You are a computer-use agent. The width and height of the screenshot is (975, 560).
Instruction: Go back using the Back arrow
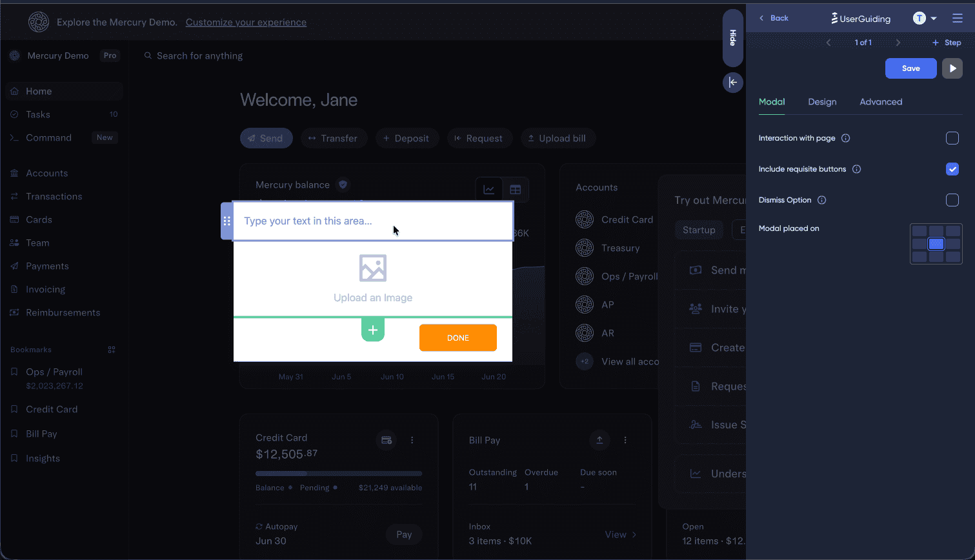click(x=774, y=18)
